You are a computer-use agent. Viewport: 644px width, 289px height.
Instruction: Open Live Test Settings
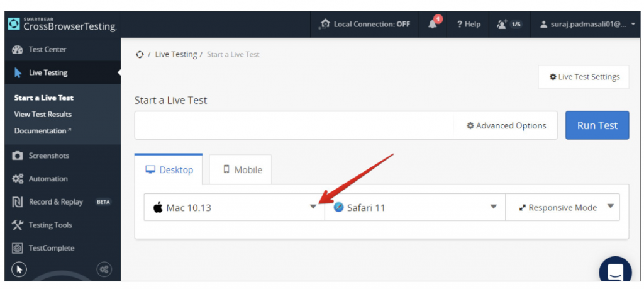tap(584, 77)
